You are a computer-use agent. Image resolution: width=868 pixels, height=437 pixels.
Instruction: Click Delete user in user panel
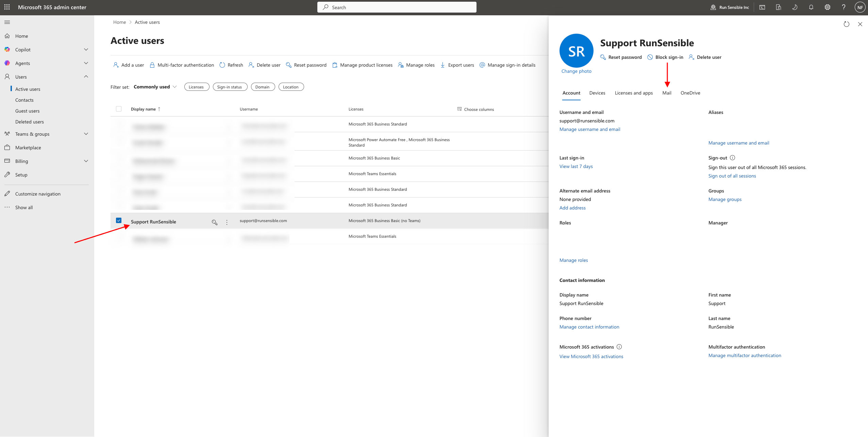click(705, 57)
